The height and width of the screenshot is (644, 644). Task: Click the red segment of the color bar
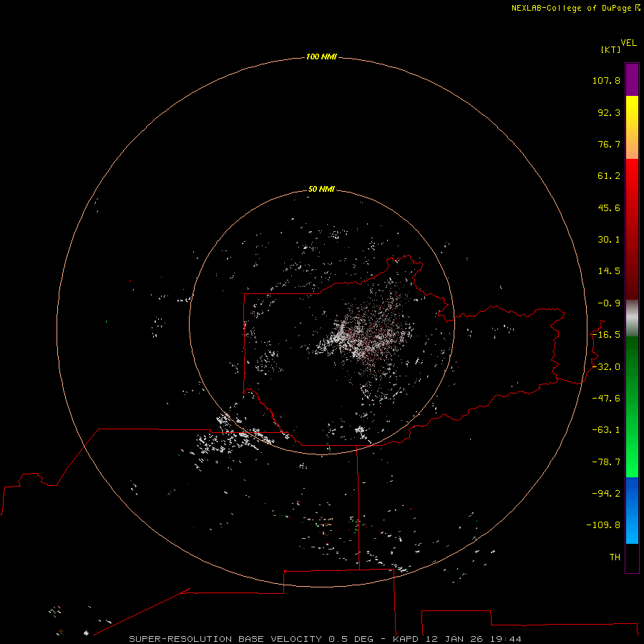pyautogui.click(x=632, y=229)
